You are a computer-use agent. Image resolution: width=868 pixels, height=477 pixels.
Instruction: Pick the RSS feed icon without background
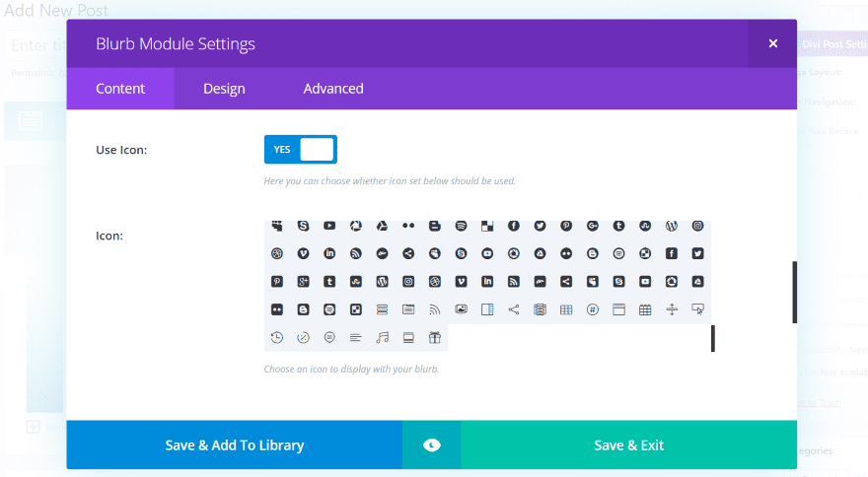click(435, 309)
